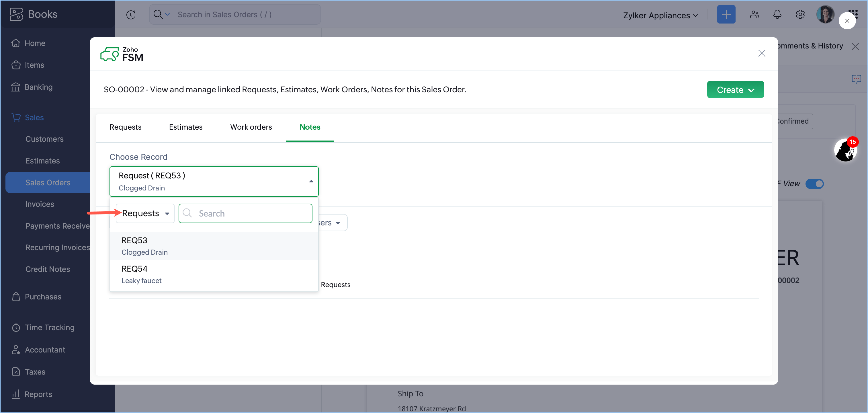Viewport: 868px width, 413px height.
Task: Click the Zoho FSM logo
Action: pyautogui.click(x=122, y=54)
